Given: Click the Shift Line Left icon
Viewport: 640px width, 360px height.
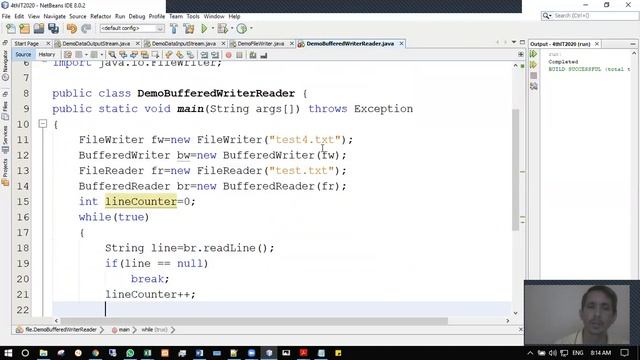Looking at the screenshot, I should coord(204,55).
